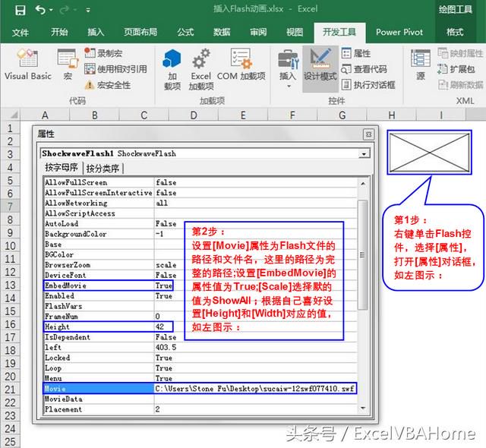
Task: Select the FrameNum property row
Action: [x=200, y=317]
